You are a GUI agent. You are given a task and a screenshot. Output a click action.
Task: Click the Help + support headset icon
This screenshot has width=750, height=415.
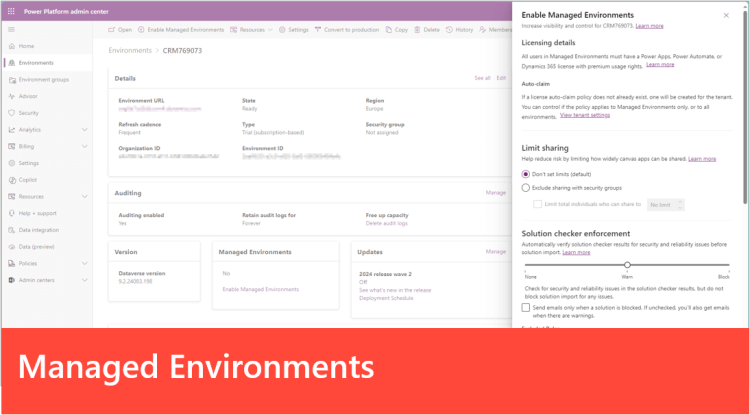12,214
